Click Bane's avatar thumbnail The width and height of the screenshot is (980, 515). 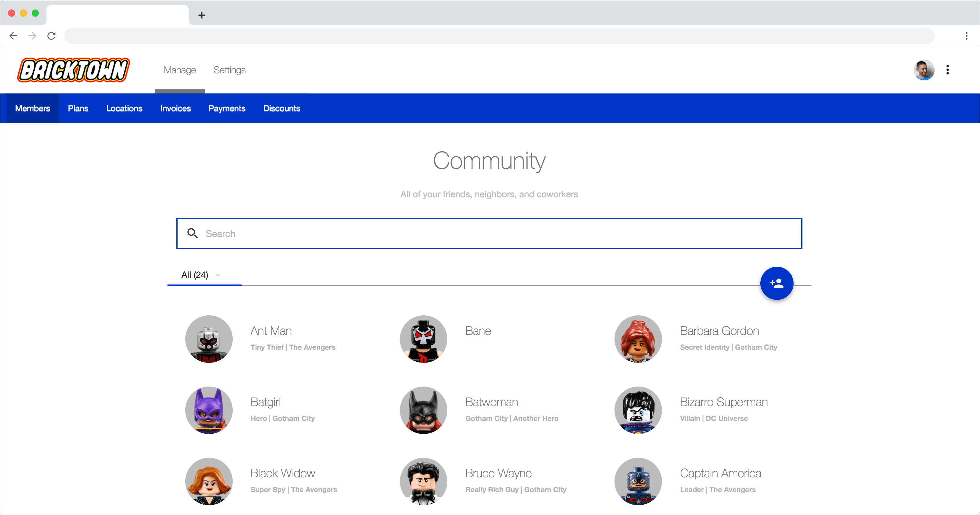coord(423,339)
